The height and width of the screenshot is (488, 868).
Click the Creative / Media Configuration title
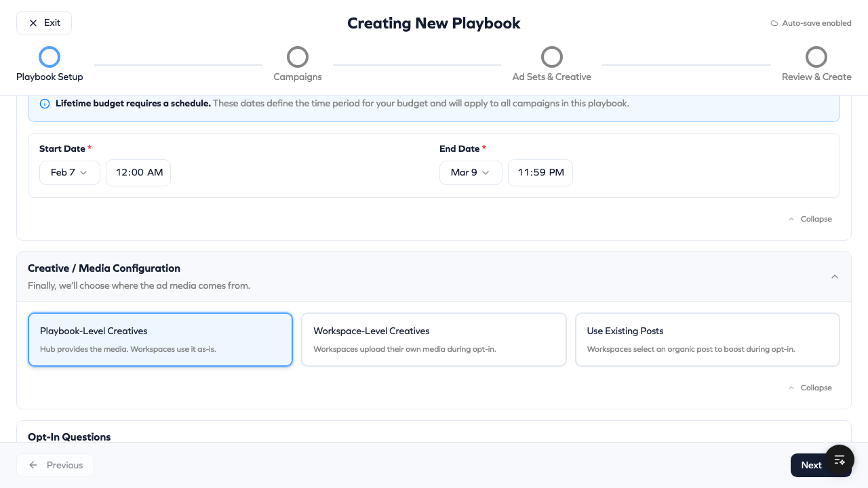coord(104,268)
